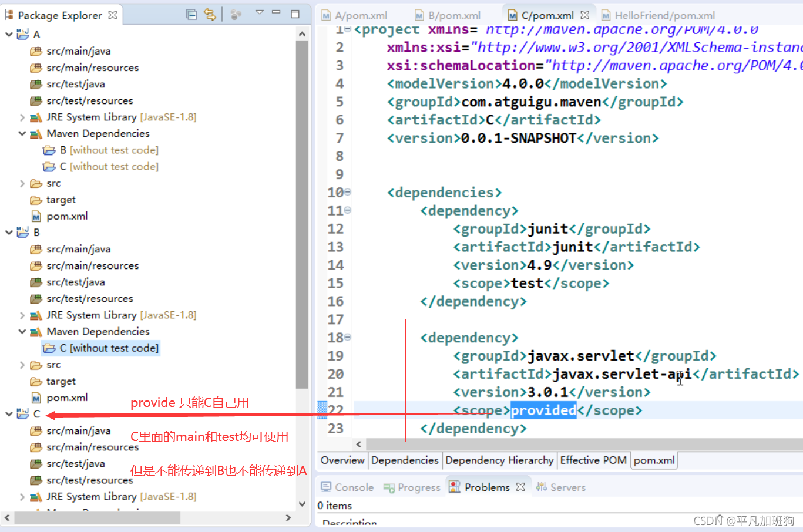Image resolution: width=803 pixels, height=532 pixels.
Task: Select src/test/resources folder icon under project A
Action: 36,100
